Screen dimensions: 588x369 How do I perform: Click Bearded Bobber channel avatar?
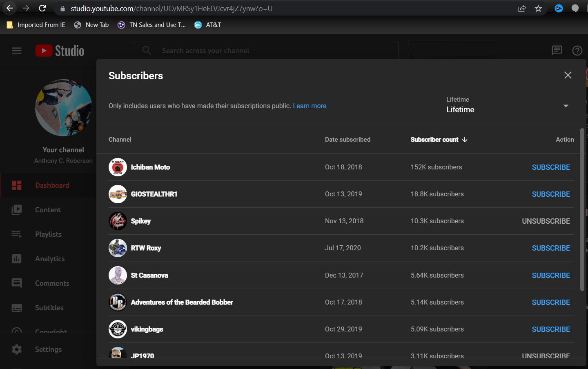coord(118,302)
